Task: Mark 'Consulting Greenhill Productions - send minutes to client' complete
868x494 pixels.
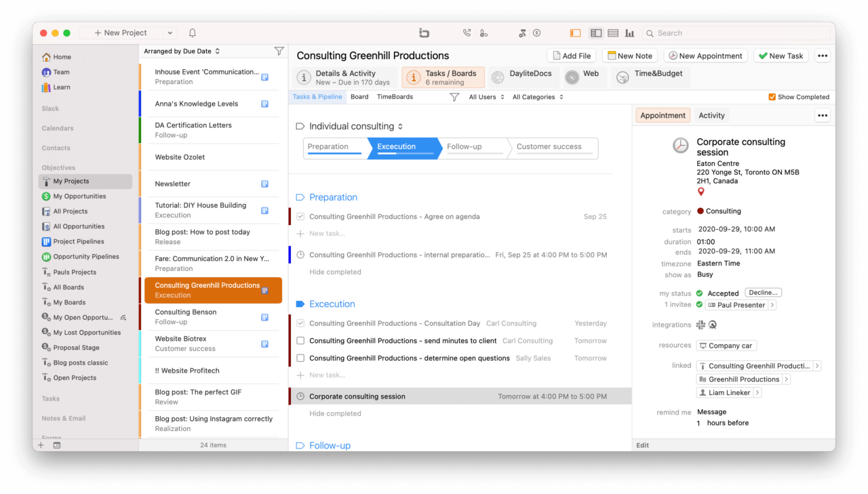Action: [301, 340]
